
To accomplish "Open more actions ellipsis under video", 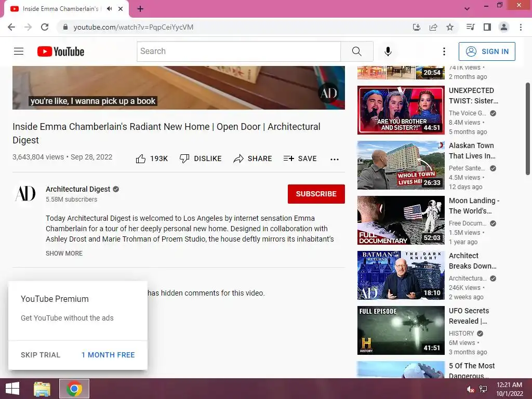I will 335,159.
